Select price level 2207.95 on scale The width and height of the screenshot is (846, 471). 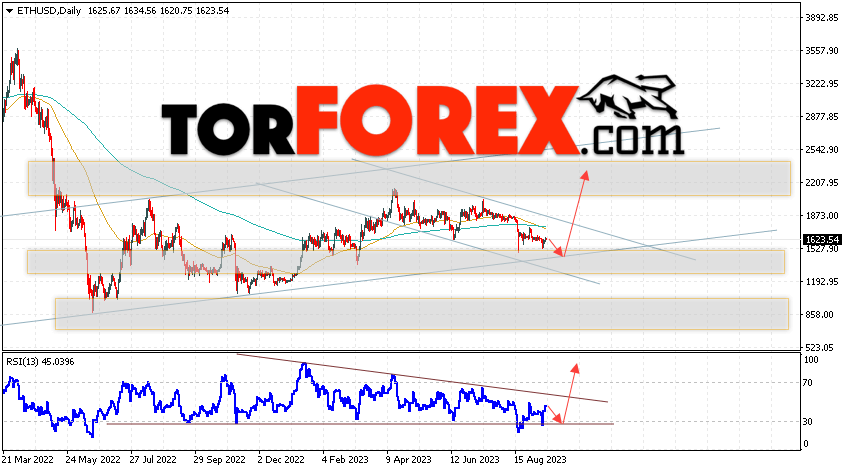(x=822, y=183)
